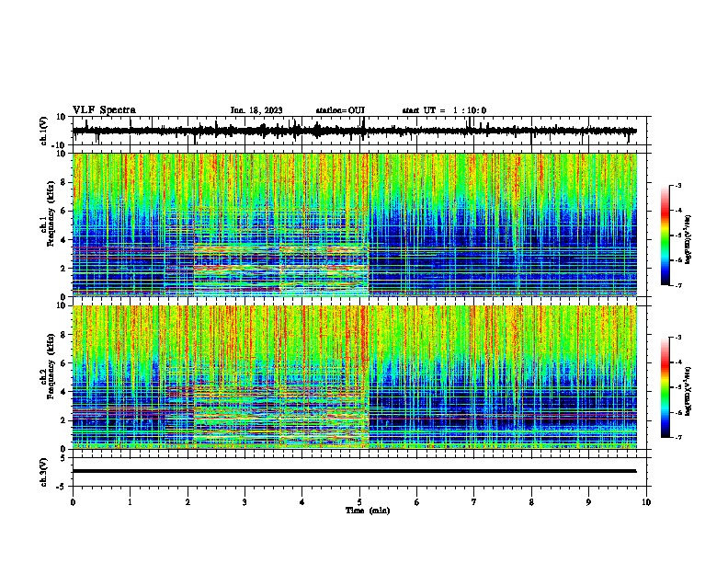Image resolution: width=728 pixels, height=563 pixels.
Task: Click the "-10" tick on ch.1(V) axis
Action: (60, 145)
